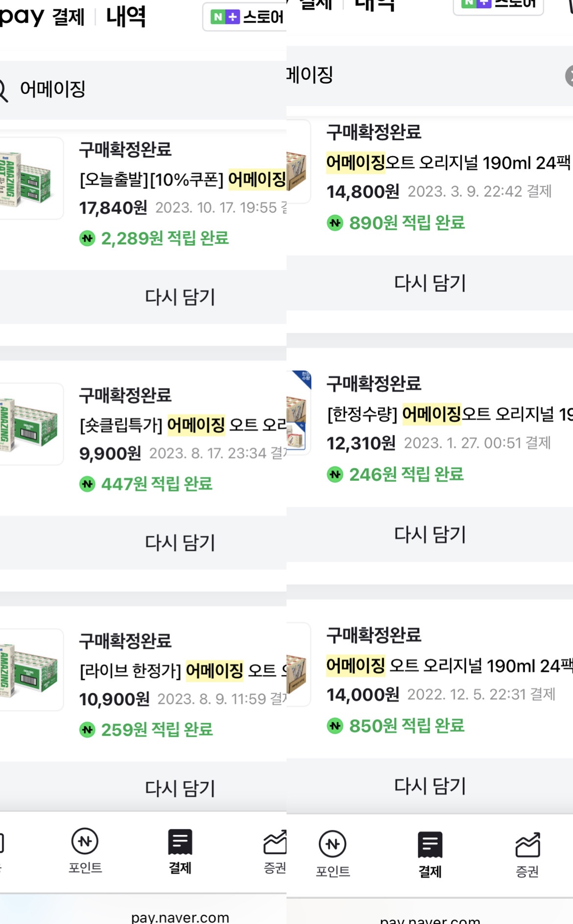Open the N+ 스토어 button in left header
Viewport: 573px width, 924px height.
pyautogui.click(x=245, y=17)
